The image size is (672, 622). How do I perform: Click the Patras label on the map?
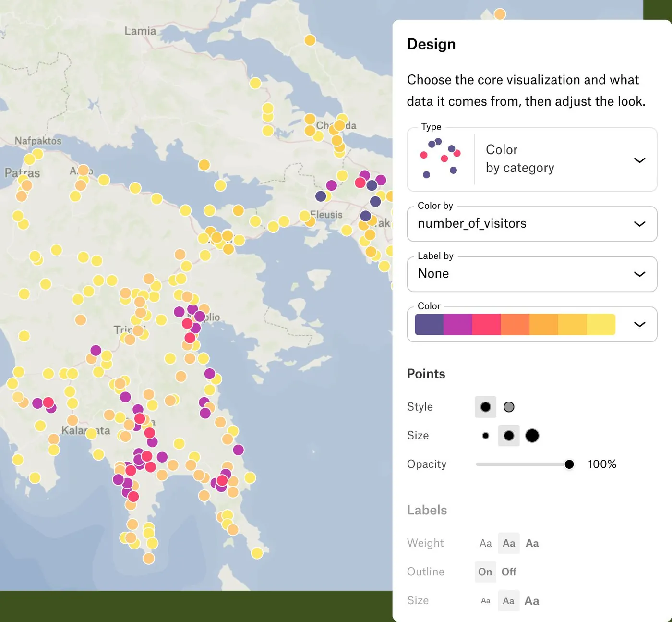[22, 173]
